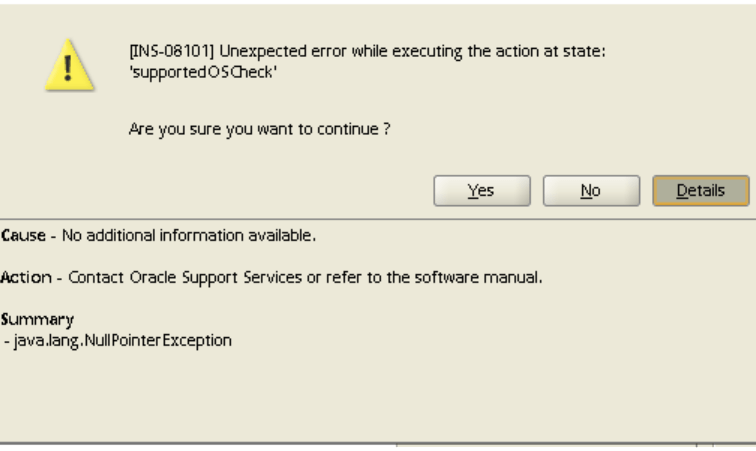Image resolution: width=756 pixels, height=451 pixels.
Task: Click blank space left of the Yes button
Action: tap(250, 190)
